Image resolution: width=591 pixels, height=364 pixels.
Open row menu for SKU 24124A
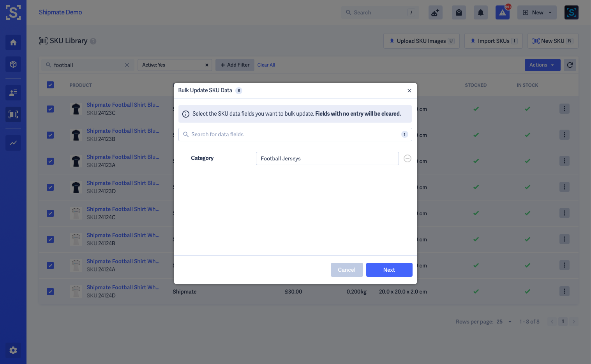565,266
